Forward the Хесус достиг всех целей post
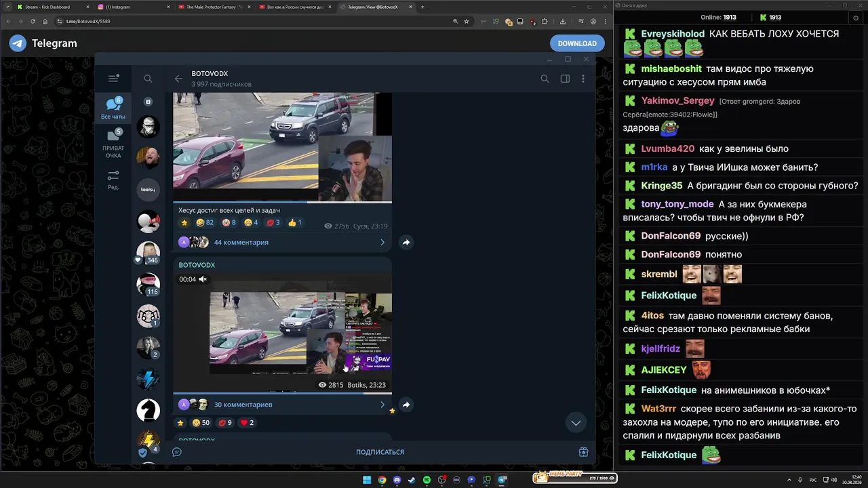 coord(406,242)
